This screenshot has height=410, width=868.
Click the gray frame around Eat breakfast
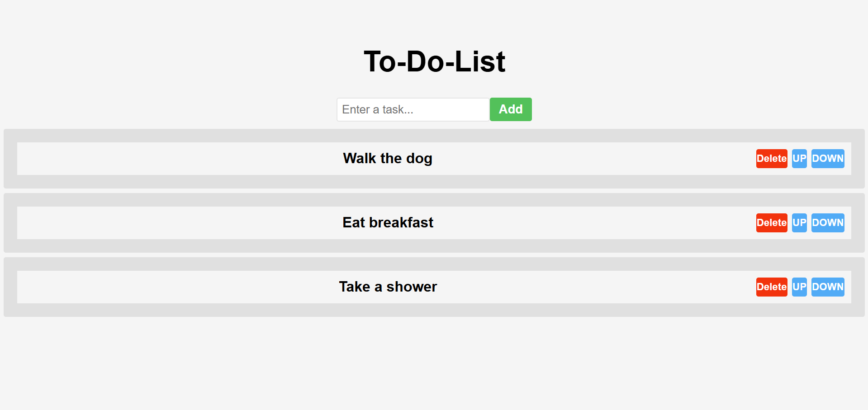[434, 200]
